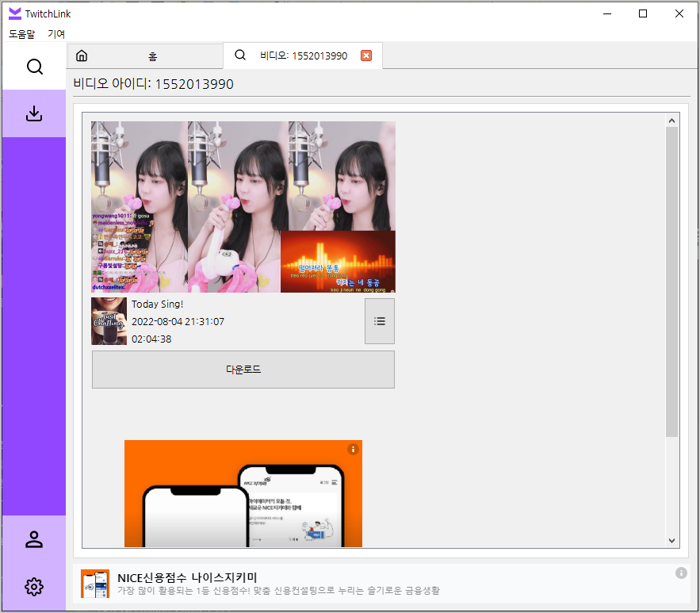Click the bottom banner ad thumbnail icon

95,584
